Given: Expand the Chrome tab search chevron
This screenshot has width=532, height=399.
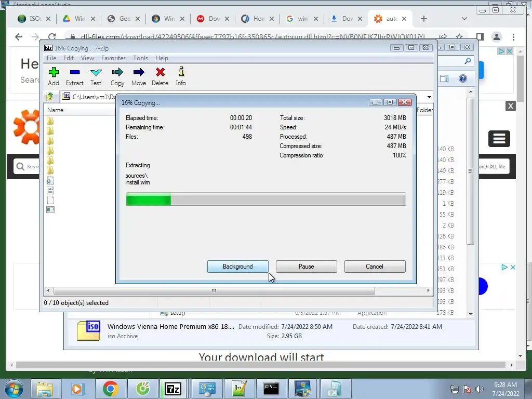Looking at the screenshot, I should point(464,19).
